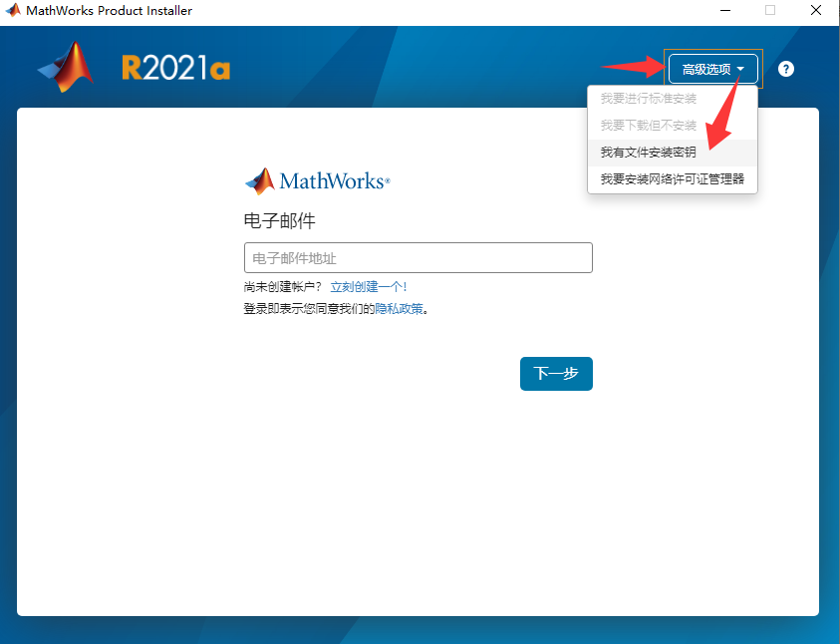Click the installer flame icon above 电子邮件

262,179
